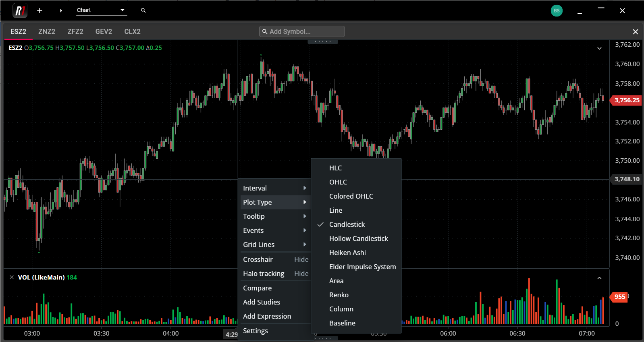
Task: Switch plot type to Elder Impulse System
Action: [x=356, y=267]
